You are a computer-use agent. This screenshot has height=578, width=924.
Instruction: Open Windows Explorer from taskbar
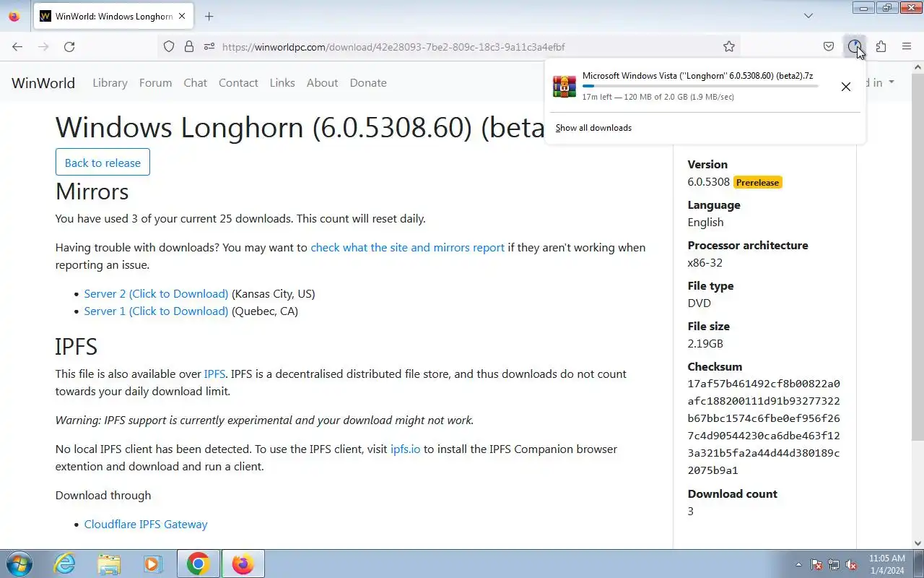[109, 564]
